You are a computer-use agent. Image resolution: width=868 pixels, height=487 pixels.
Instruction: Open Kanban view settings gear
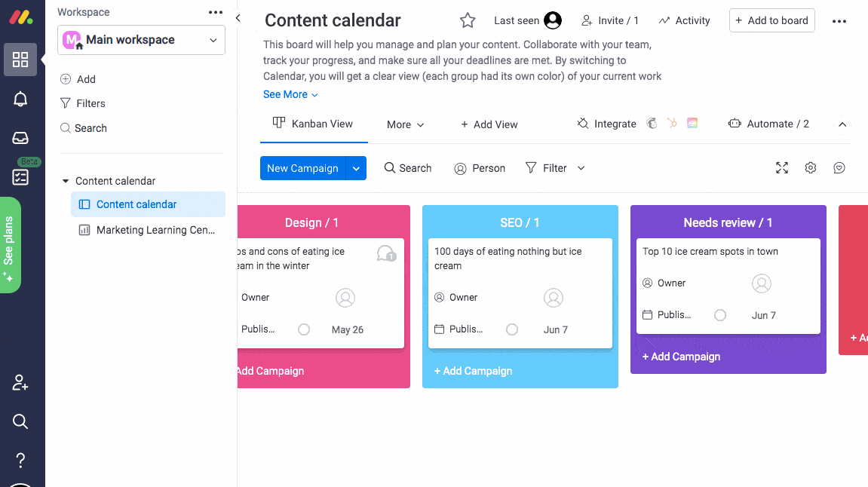tap(811, 168)
